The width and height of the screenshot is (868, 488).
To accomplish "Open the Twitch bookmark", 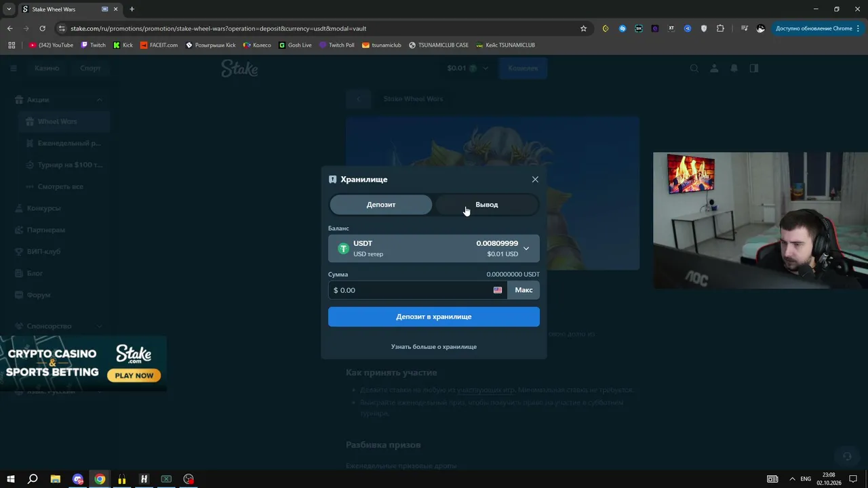I will pos(93,45).
